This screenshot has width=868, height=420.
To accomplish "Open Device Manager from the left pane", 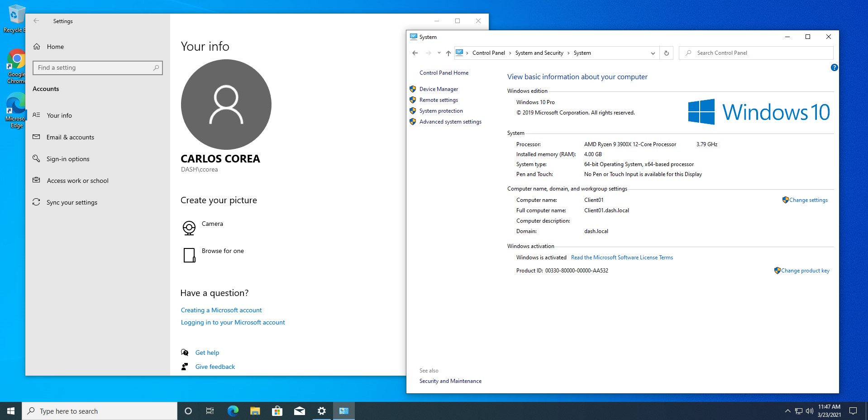I will [438, 89].
